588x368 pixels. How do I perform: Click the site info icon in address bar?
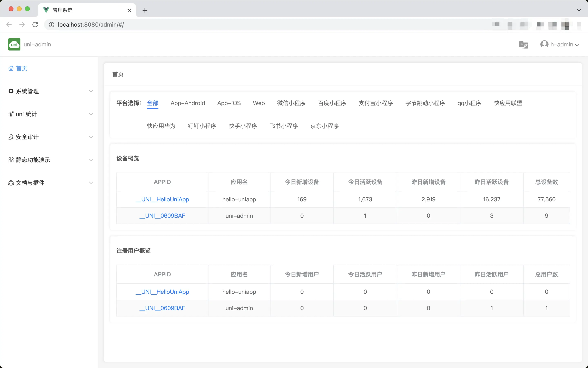[x=51, y=25]
